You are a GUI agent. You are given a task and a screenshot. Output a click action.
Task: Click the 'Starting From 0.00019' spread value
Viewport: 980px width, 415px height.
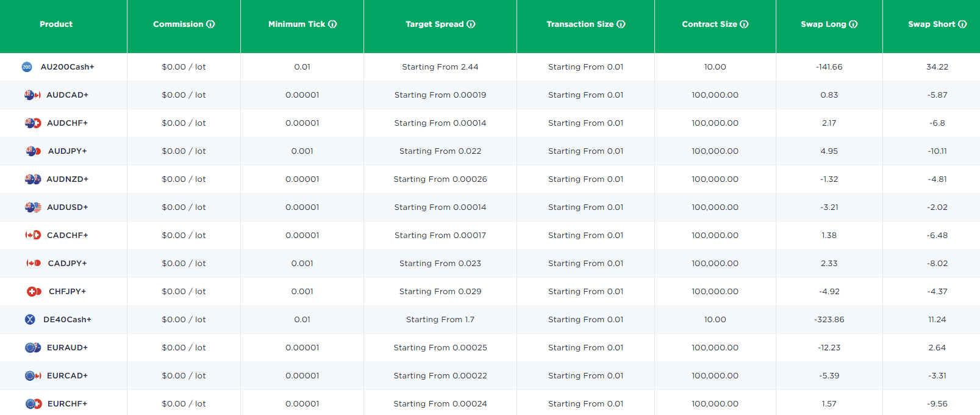(x=440, y=95)
